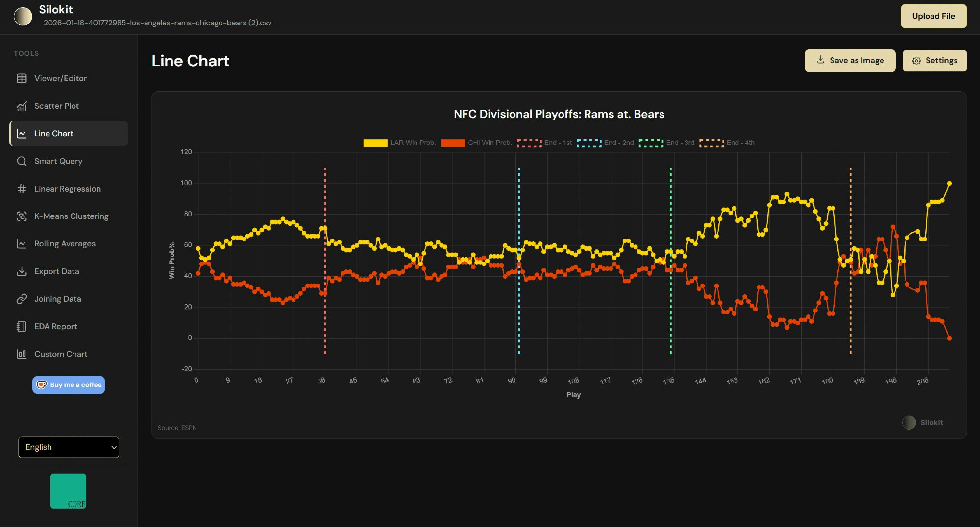Click the LAR Win Prob. legend label
The width and height of the screenshot is (980, 527).
[x=413, y=143]
